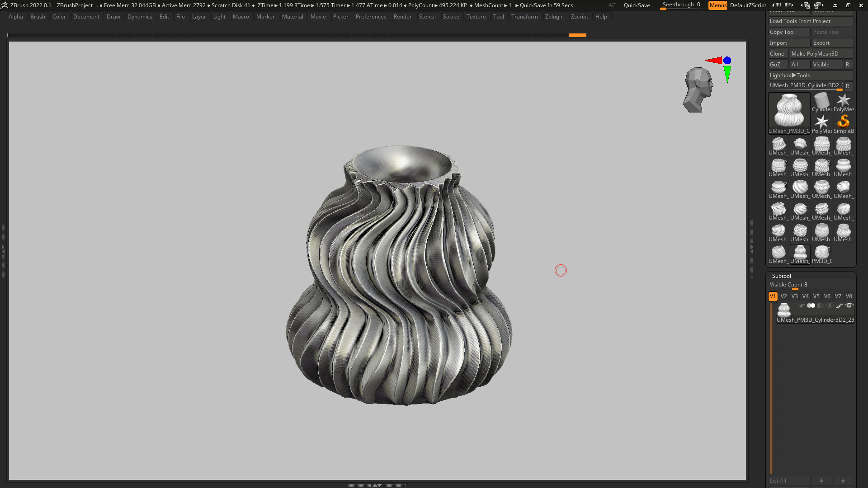Collapse the Subtool palette header
The width and height of the screenshot is (868, 488).
[x=782, y=276]
